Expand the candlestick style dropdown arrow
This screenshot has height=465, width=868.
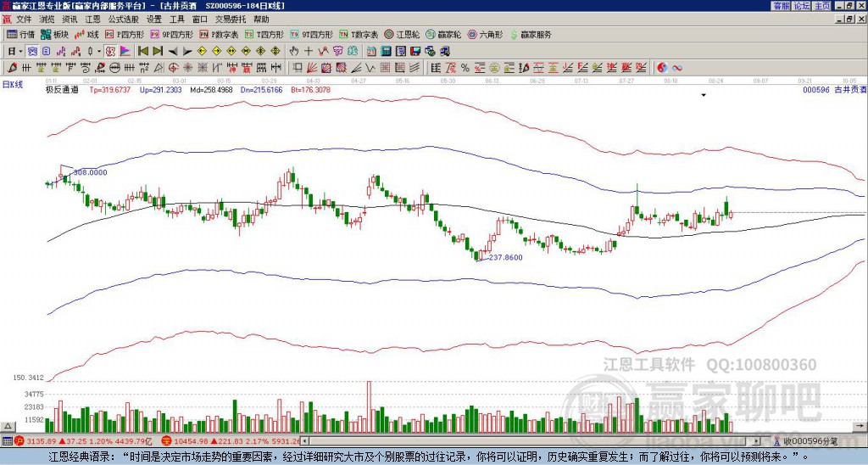[99, 52]
